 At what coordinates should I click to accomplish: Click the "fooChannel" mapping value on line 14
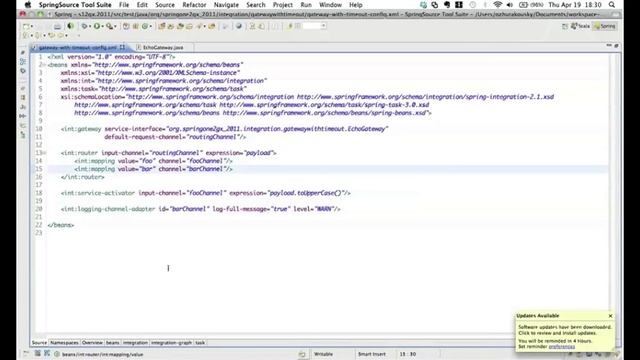(x=206, y=161)
